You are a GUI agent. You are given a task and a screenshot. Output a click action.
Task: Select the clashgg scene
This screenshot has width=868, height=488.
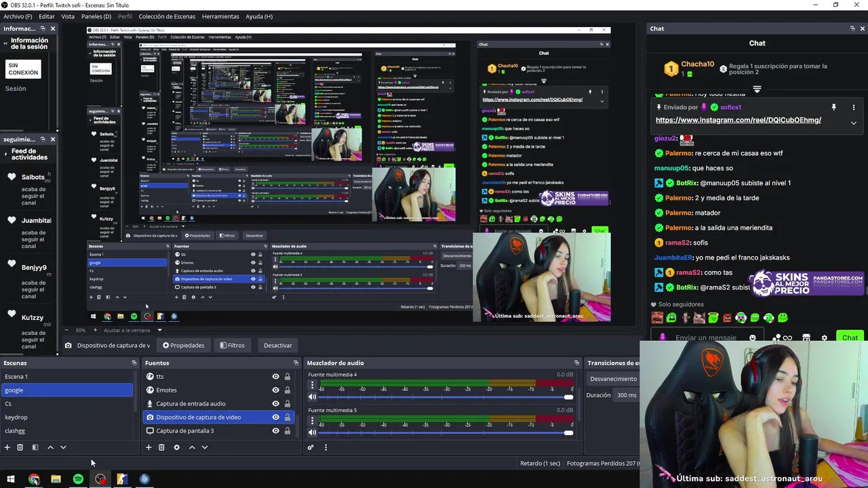click(x=66, y=431)
